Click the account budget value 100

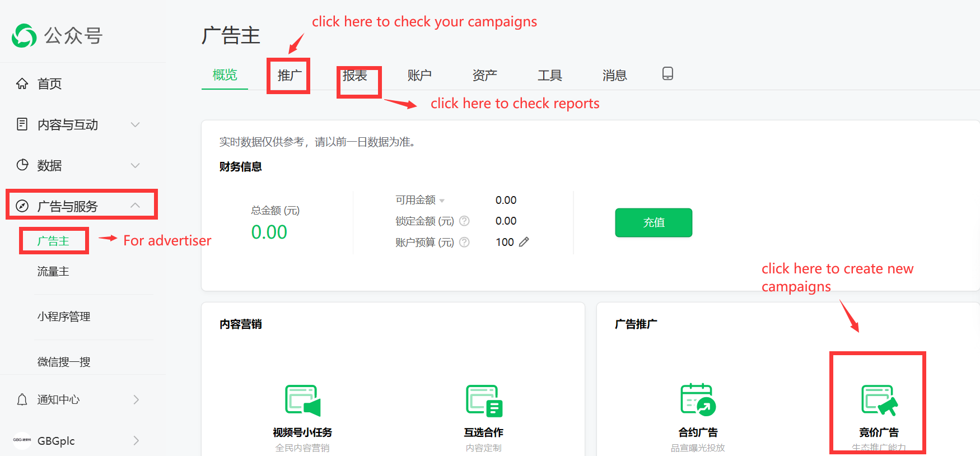click(505, 242)
